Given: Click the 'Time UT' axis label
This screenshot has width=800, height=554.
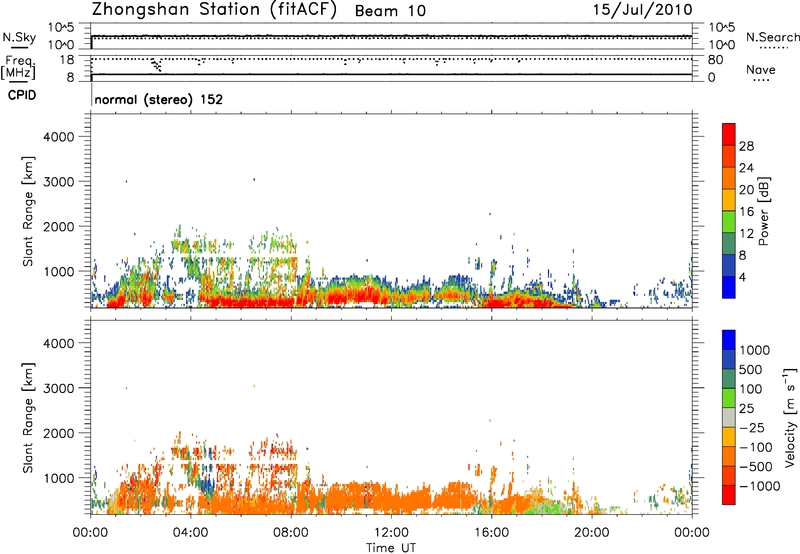Looking at the screenshot, I should [391, 548].
